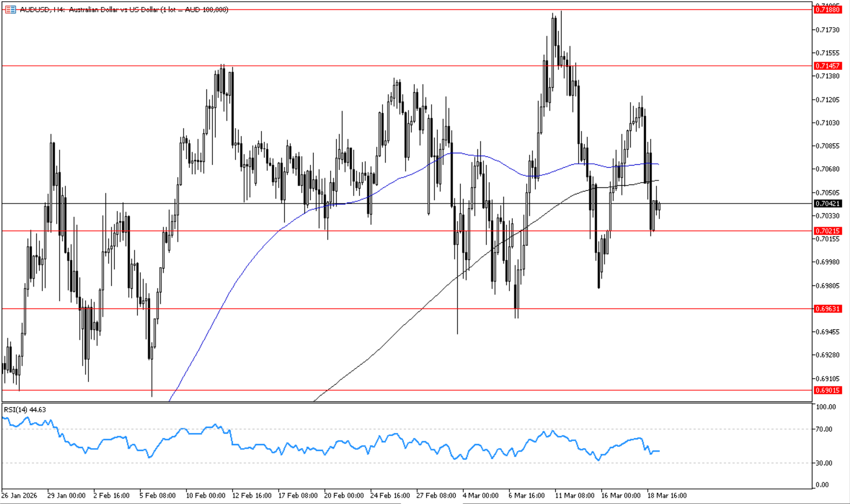Click the horizontal scrollbar below the chart

click(432, 502)
